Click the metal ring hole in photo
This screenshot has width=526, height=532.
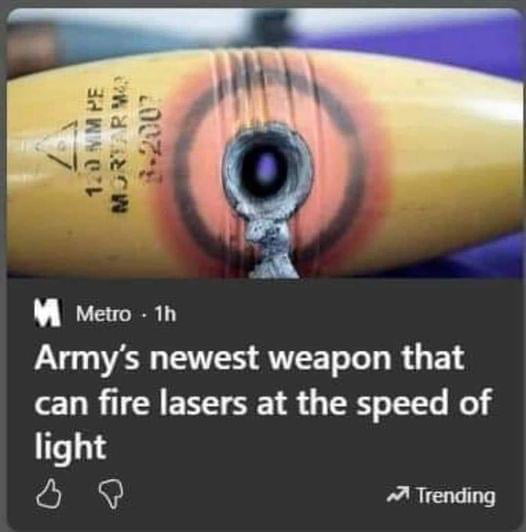coord(267,170)
